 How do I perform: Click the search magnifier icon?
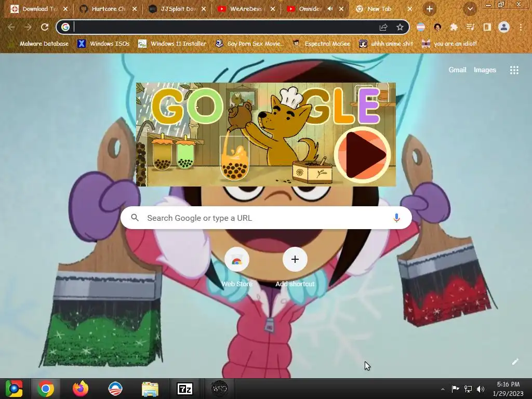coord(135,218)
